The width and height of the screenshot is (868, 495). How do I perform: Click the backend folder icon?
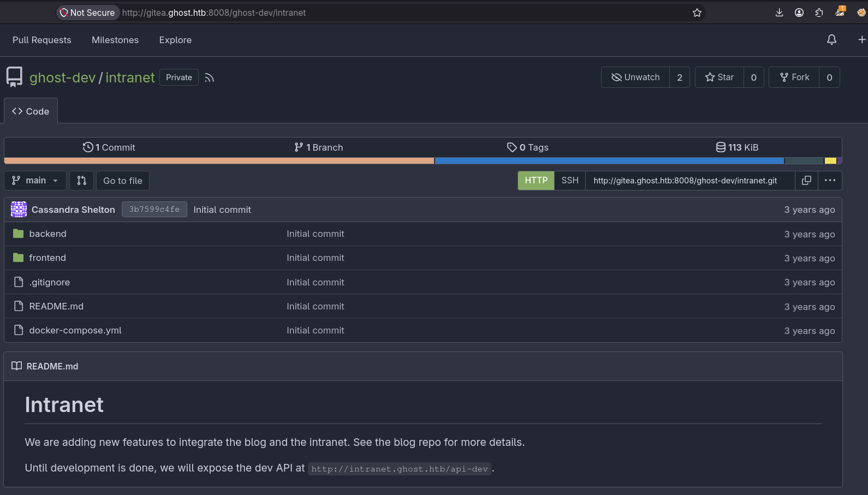(x=19, y=234)
